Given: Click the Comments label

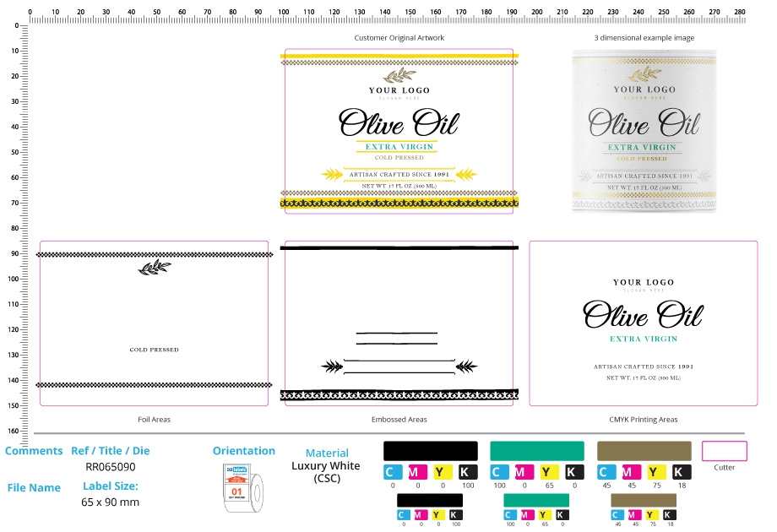Looking at the screenshot, I should pos(34,451).
